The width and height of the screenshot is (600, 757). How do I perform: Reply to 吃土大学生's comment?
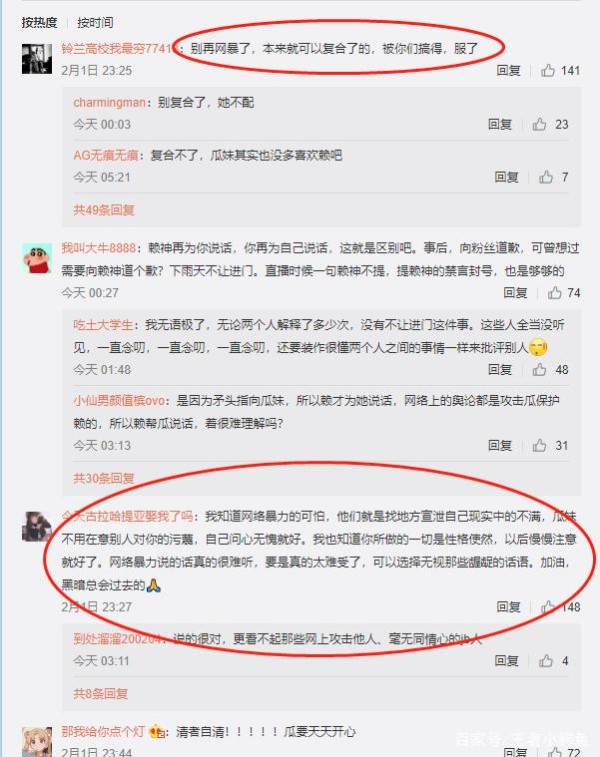tap(500, 369)
